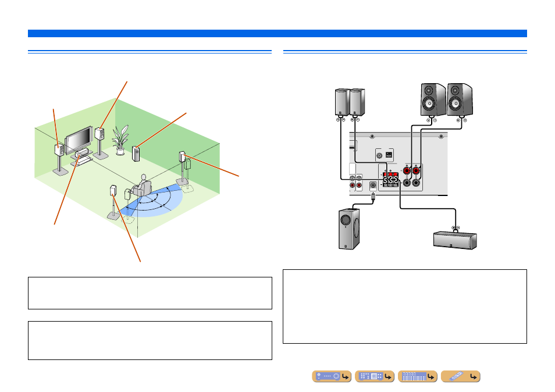Click the subwoofer in the wiring diagram
This screenshot has width=555, height=392.
[x=349, y=229]
